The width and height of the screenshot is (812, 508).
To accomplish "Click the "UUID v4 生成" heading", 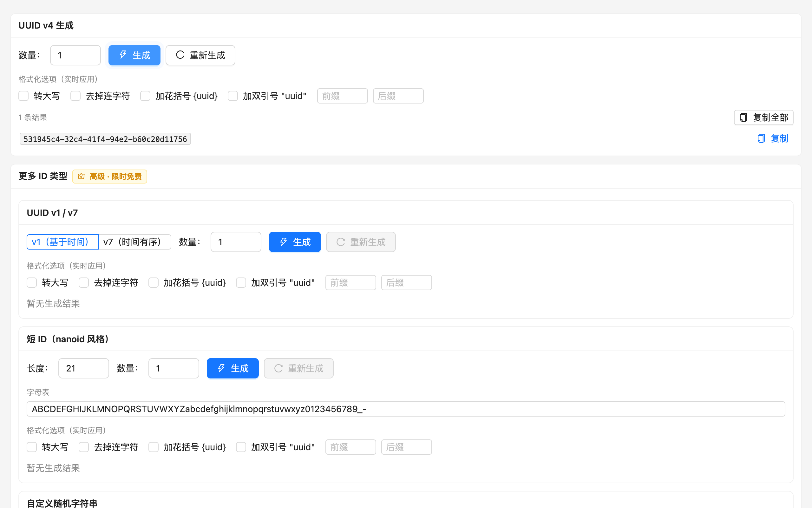I will [x=46, y=25].
